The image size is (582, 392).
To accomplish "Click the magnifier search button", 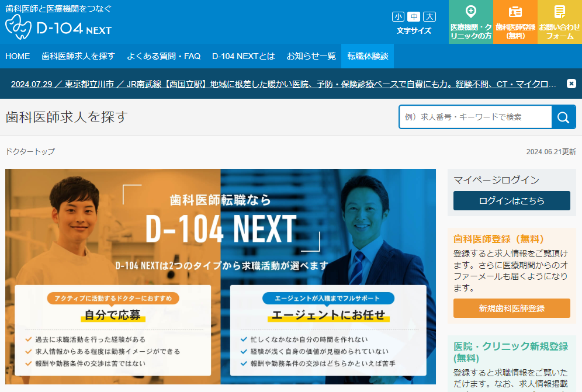I will click(563, 117).
